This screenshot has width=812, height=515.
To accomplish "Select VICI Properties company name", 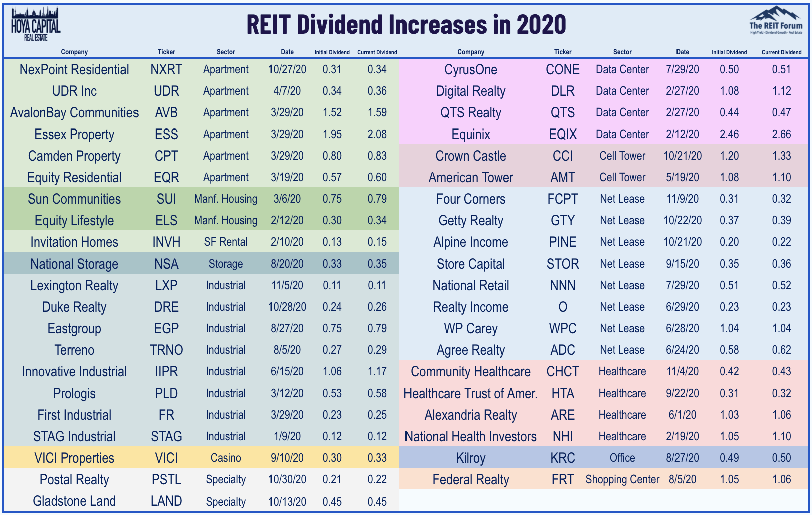I will point(74,458).
